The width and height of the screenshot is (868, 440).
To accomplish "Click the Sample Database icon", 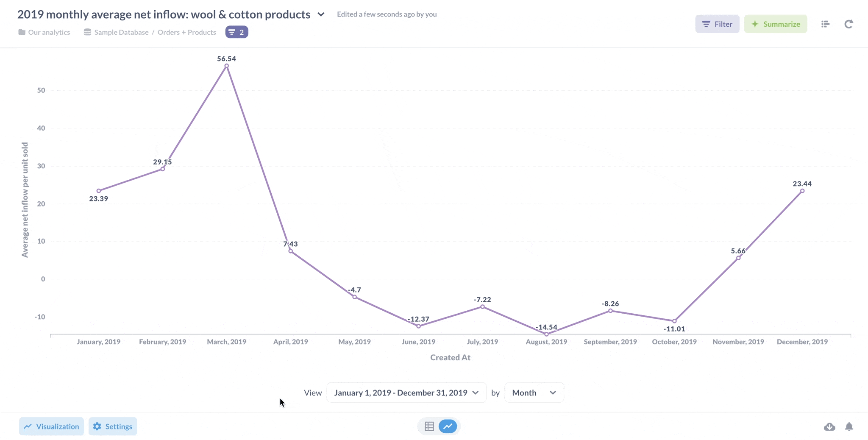I will tap(87, 32).
